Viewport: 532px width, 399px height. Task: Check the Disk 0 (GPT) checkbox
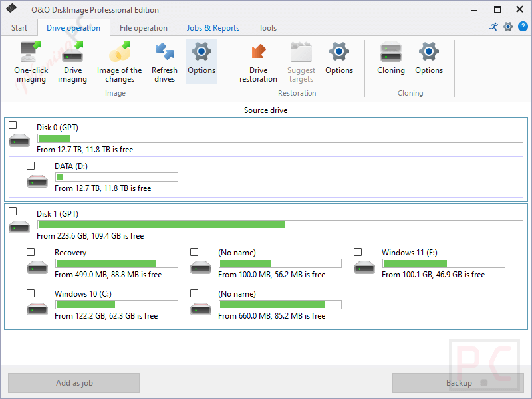tap(13, 125)
